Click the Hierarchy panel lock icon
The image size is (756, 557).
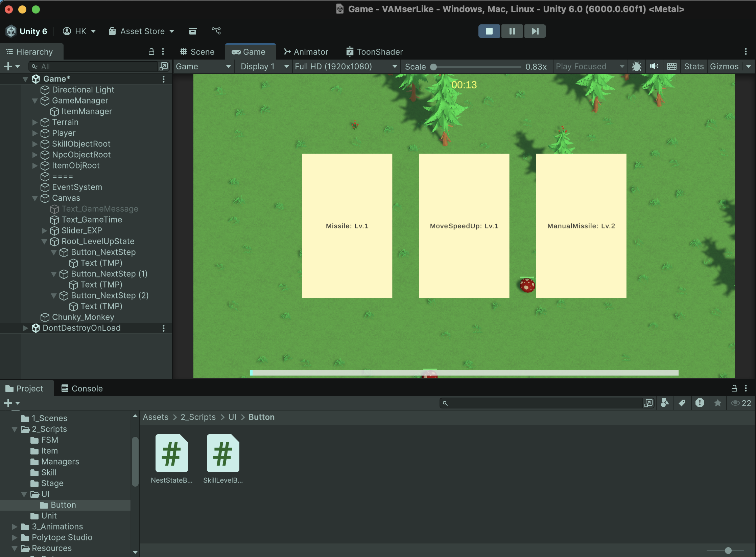151,51
